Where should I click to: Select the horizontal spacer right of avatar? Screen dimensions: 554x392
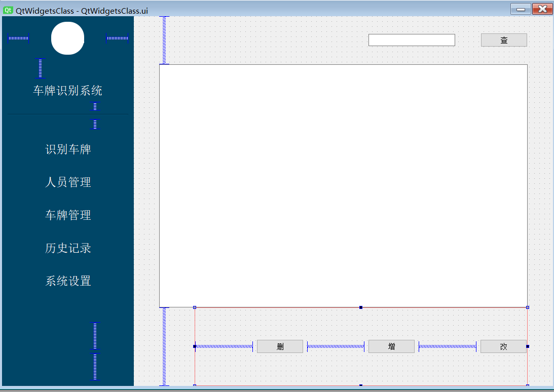pyautogui.click(x=117, y=38)
